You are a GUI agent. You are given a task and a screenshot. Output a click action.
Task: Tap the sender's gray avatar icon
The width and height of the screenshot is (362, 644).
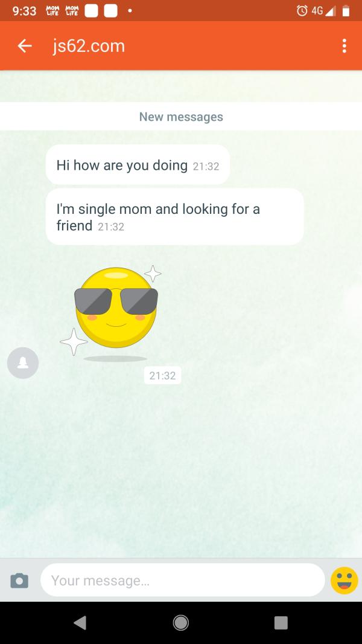point(23,362)
